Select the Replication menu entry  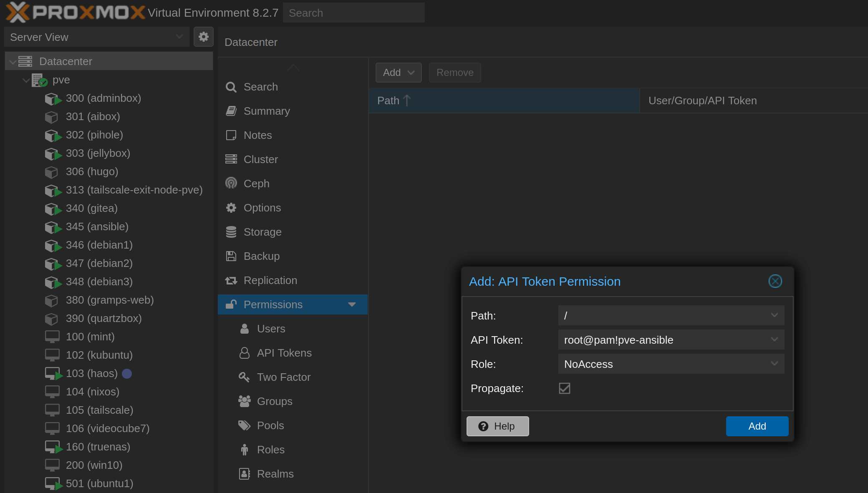click(293, 280)
